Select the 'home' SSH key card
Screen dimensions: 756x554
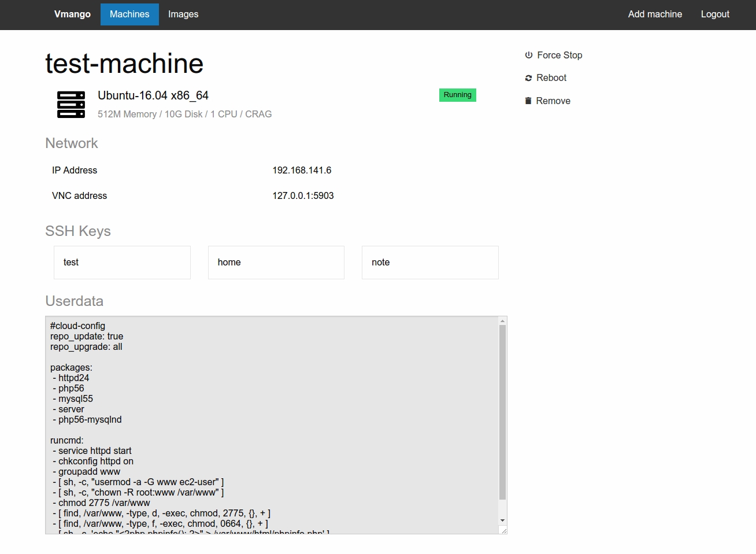276,263
